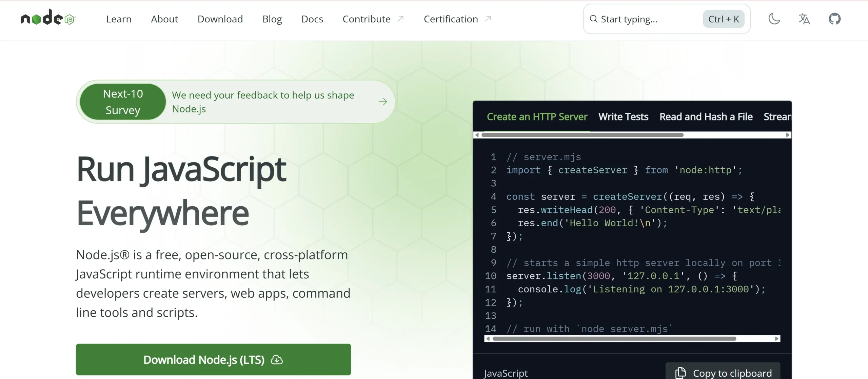Click the Ctrl + K shortcut badge
The width and height of the screenshot is (868, 379).
pos(724,19)
